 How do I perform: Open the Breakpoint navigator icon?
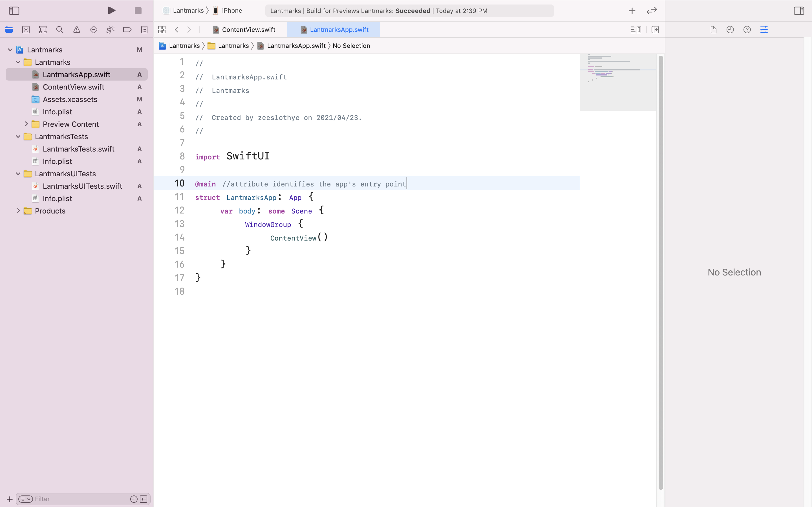pos(127,30)
